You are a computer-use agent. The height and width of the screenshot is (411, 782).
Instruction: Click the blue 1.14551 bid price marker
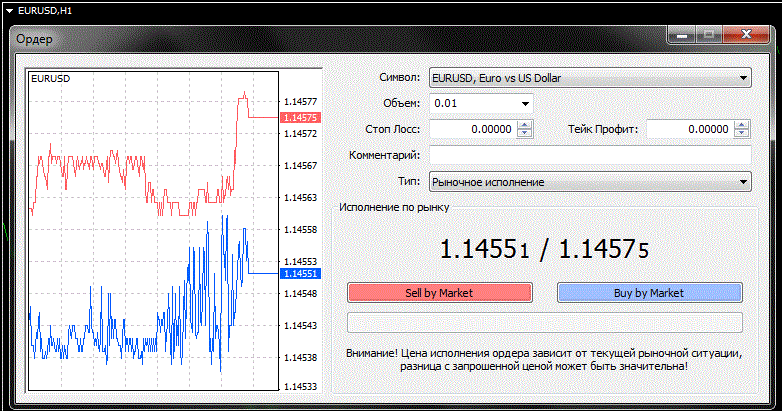coord(300,273)
